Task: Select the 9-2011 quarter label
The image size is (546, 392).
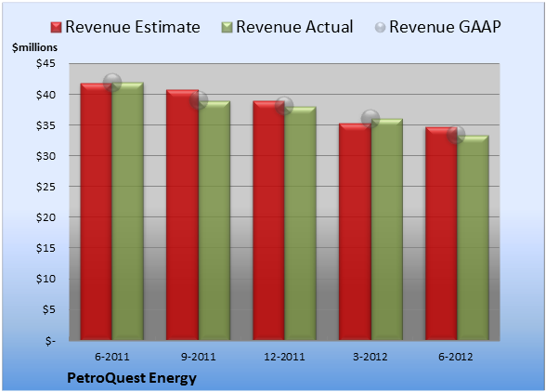Action: (199, 357)
